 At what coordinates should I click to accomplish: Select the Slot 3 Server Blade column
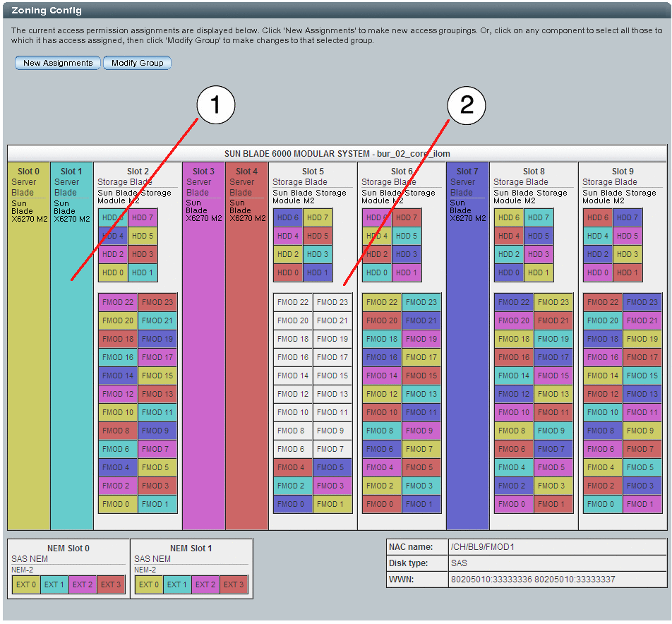coord(203,346)
